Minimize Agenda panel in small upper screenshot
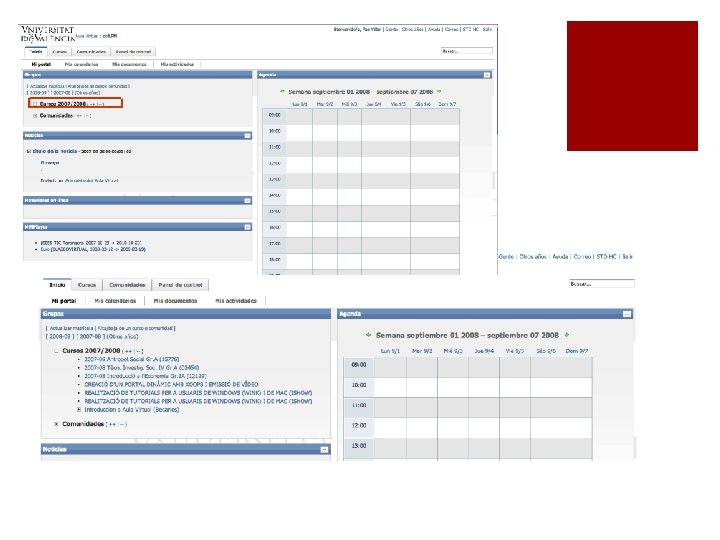This screenshot has height=540, width=720. pyautogui.click(x=487, y=75)
